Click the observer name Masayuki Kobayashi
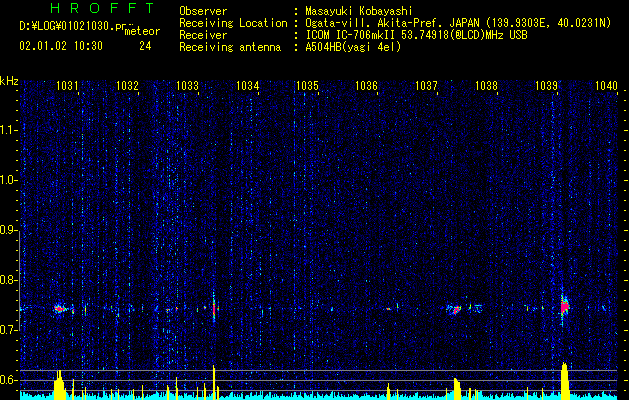This screenshot has height=400, width=629. click(x=359, y=11)
